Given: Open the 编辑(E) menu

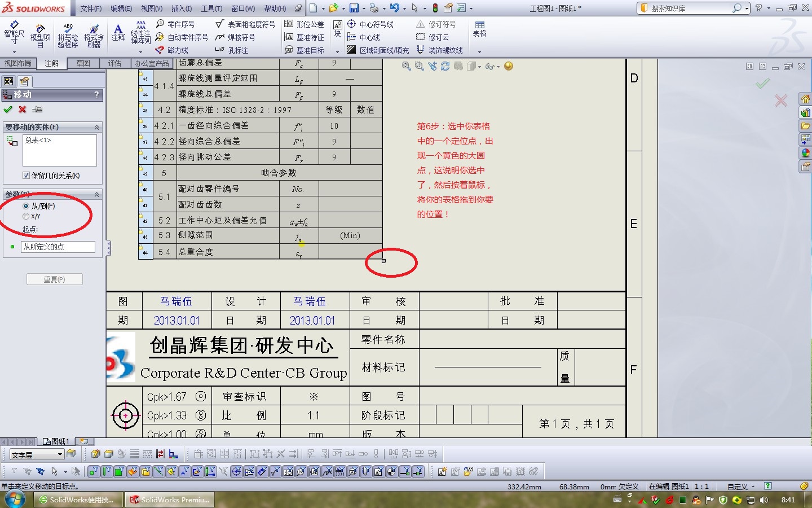Looking at the screenshot, I should pos(121,8).
